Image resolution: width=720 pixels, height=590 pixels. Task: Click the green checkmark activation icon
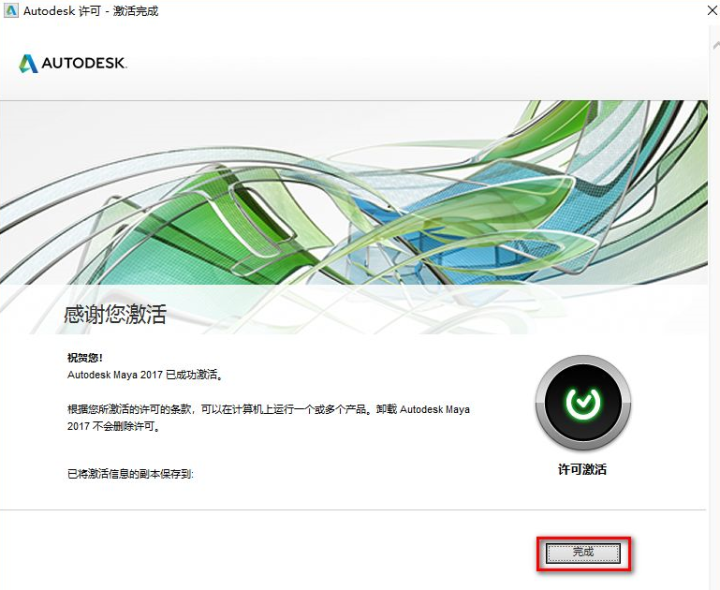[x=583, y=402]
